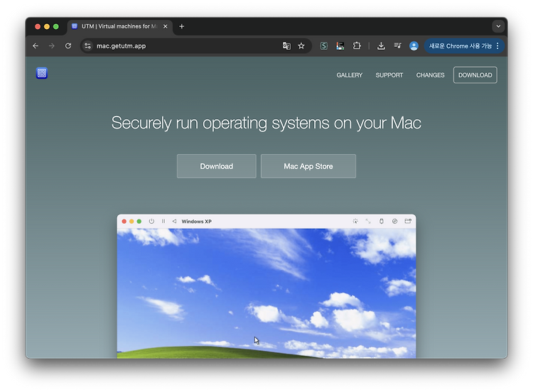
Task: Reload the mac.getutm.app page
Action: point(68,46)
